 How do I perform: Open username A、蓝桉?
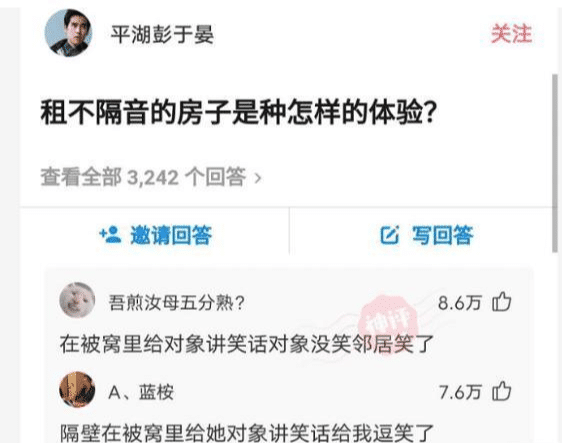[141, 392]
